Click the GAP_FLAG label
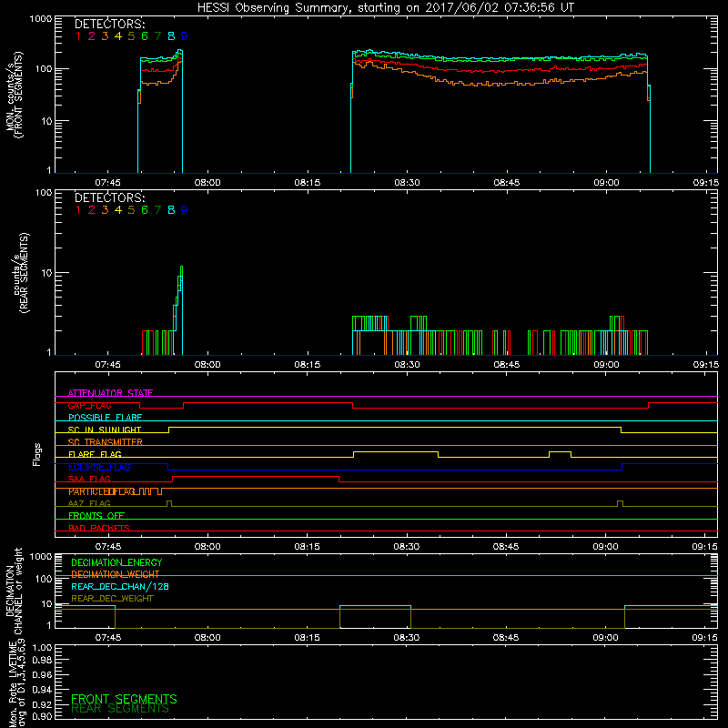 click(89, 405)
